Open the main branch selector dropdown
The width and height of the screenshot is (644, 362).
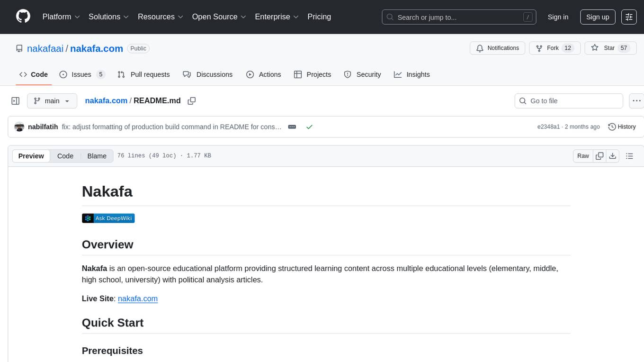point(52,101)
